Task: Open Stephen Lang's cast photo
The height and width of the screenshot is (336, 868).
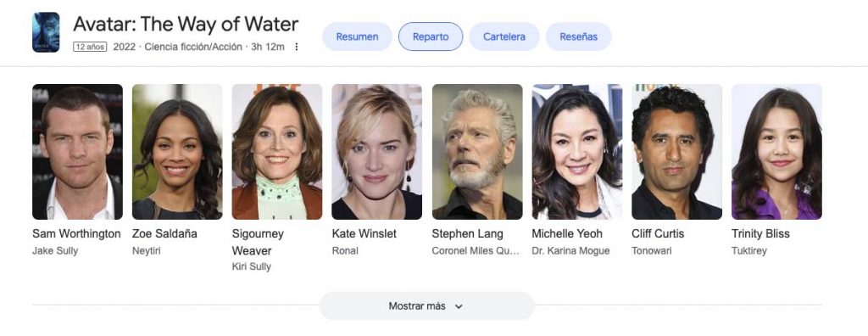Action: 477,152
